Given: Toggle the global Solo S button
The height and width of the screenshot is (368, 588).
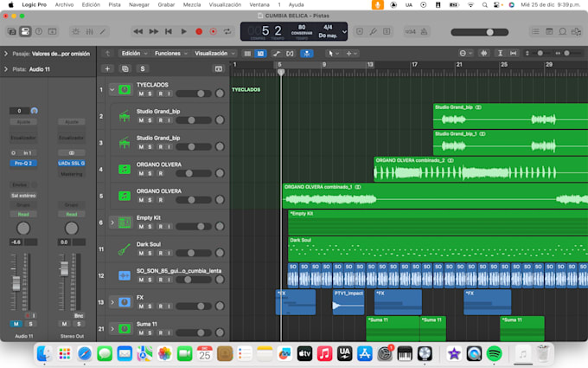Looking at the screenshot, I should point(143,68).
